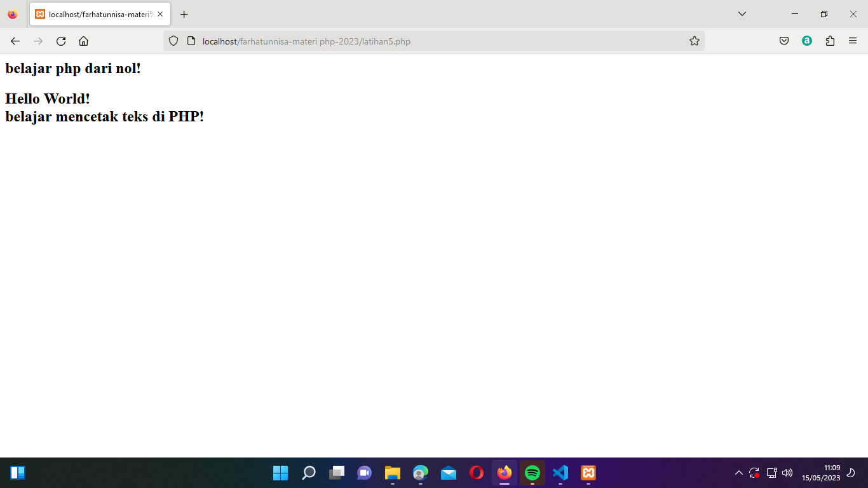Screen dimensions: 868x488
Task: Save the page to Pocket
Action: tap(783, 40)
